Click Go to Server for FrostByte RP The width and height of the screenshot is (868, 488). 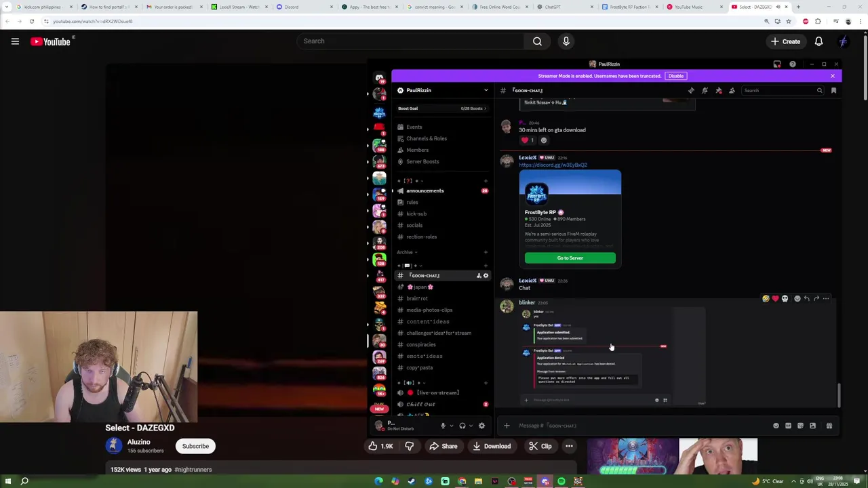click(x=570, y=258)
